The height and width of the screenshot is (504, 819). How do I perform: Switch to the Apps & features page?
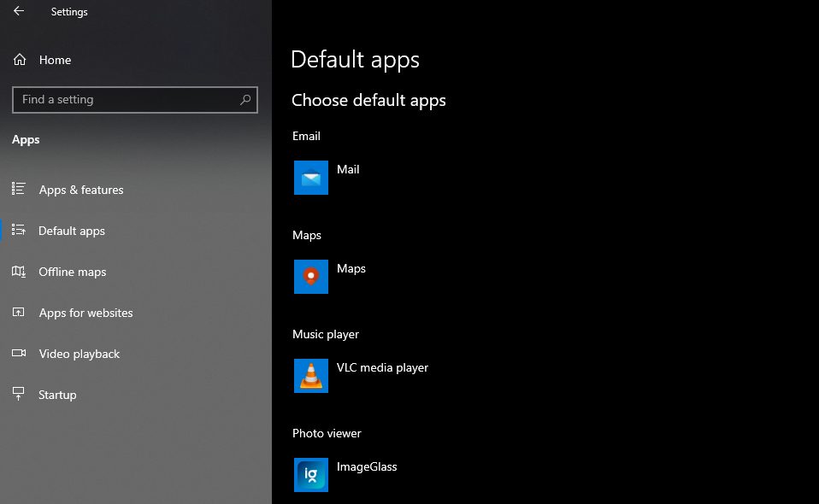tap(81, 190)
